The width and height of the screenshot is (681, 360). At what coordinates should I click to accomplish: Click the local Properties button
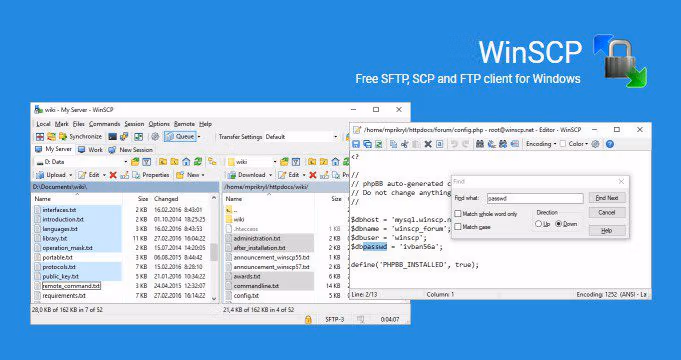[x=151, y=175]
